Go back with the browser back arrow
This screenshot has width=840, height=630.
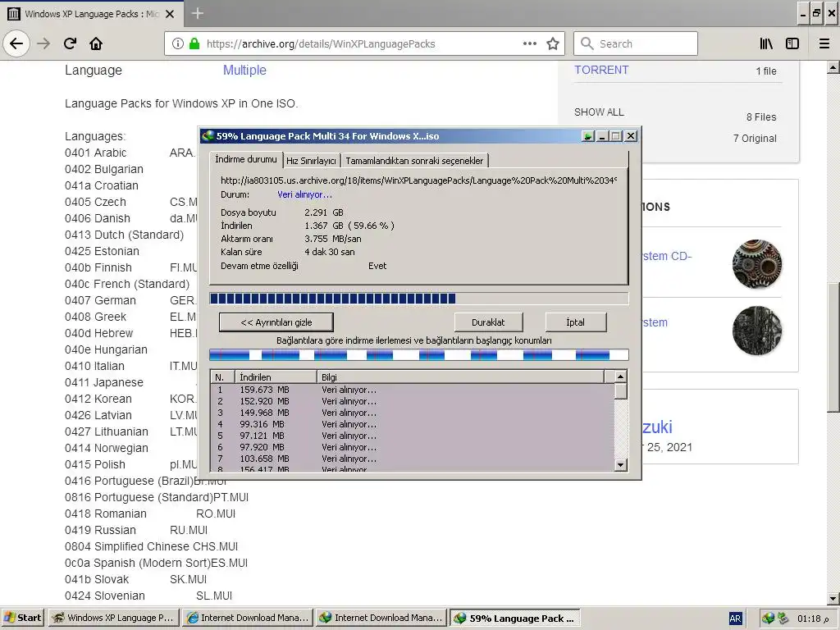(16, 43)
